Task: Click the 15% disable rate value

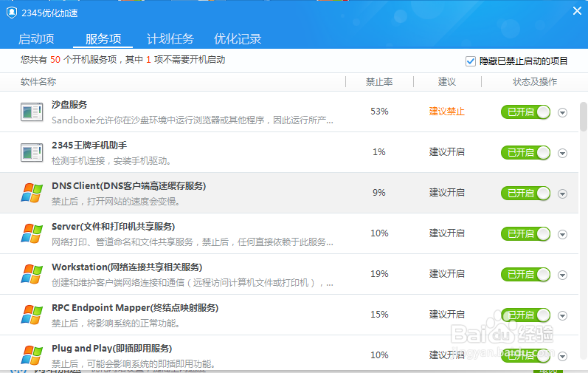Action: click(379, 315)
